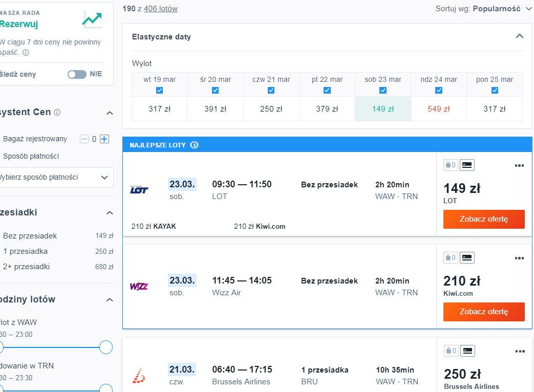Click 09:30 — 11:50 LOT flight times

(242, 184)
